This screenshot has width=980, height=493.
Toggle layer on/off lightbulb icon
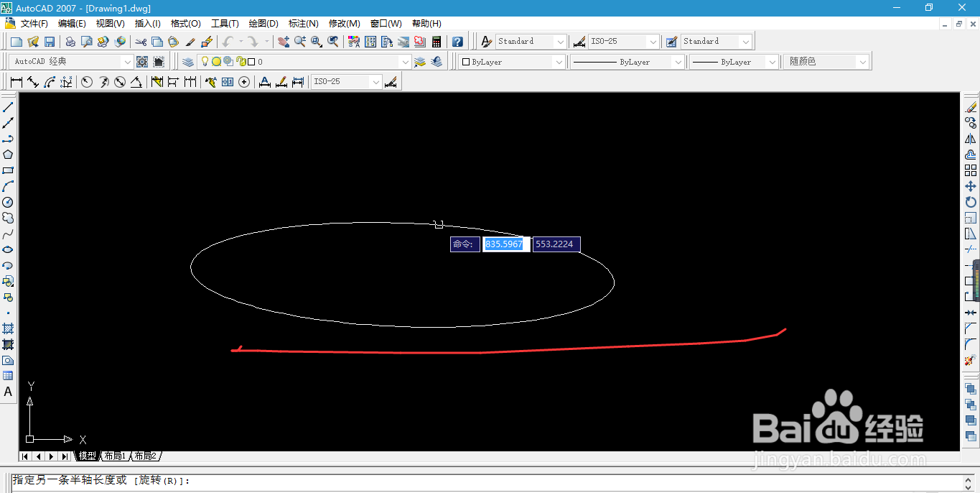click(205, 62)
